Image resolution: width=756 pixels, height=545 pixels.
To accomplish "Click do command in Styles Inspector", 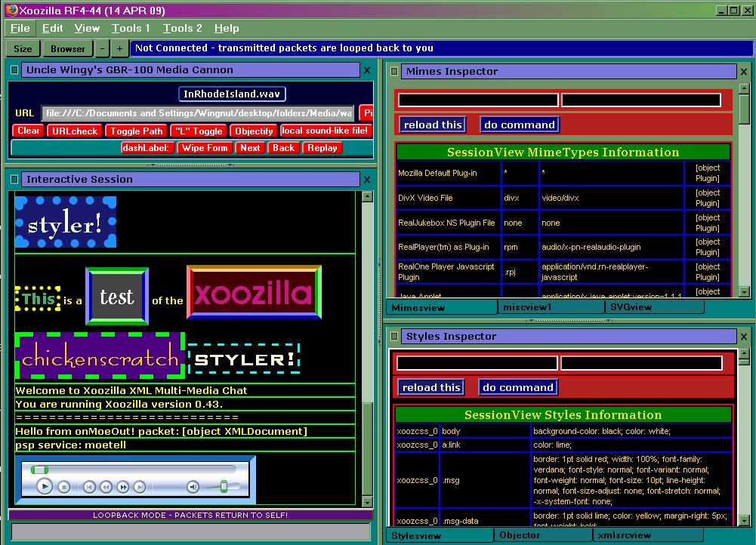I will pyautogui.click(x=518, y=387).
